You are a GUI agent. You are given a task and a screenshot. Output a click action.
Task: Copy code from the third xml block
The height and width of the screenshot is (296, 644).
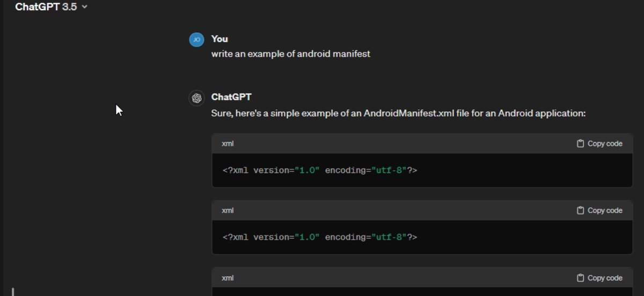pos(599,278)
